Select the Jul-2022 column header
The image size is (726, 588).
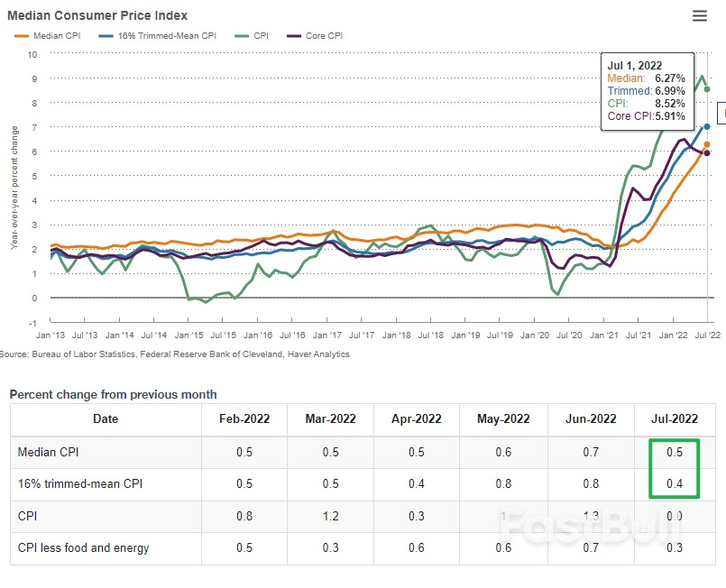tap(675, 418)
